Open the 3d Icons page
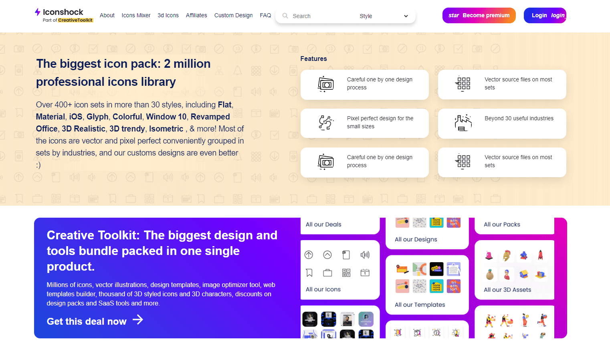 (168, 15)
